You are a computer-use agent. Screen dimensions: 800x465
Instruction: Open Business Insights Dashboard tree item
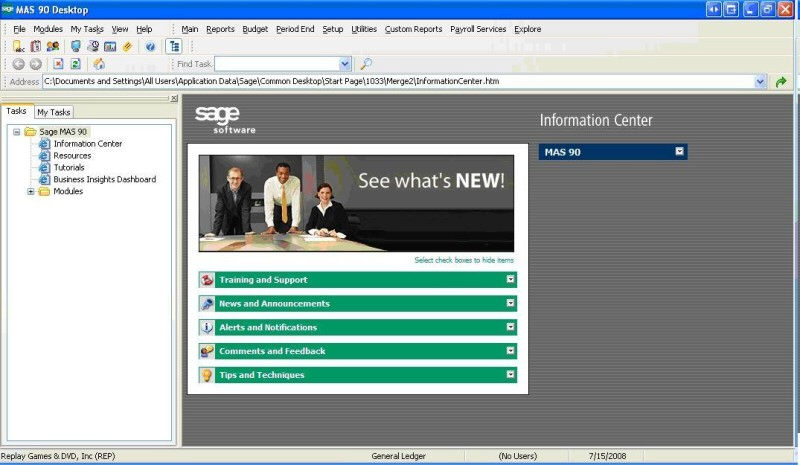pos(105,179)
